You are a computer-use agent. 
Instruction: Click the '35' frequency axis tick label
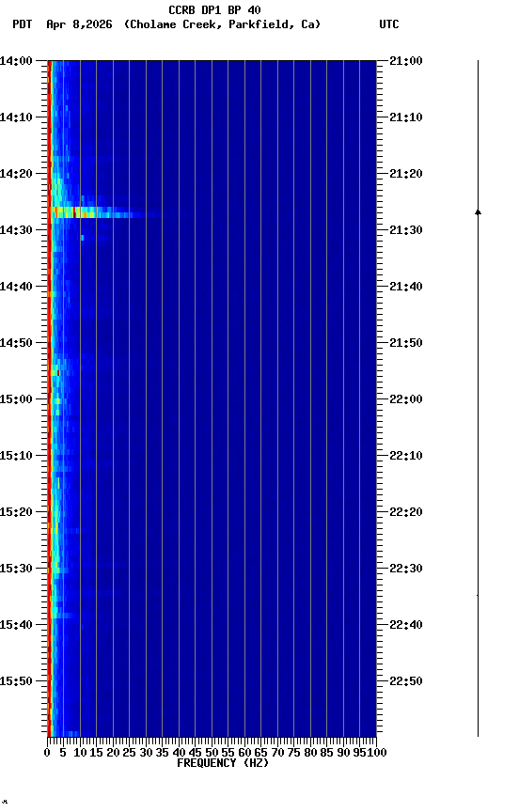(162, 753)
